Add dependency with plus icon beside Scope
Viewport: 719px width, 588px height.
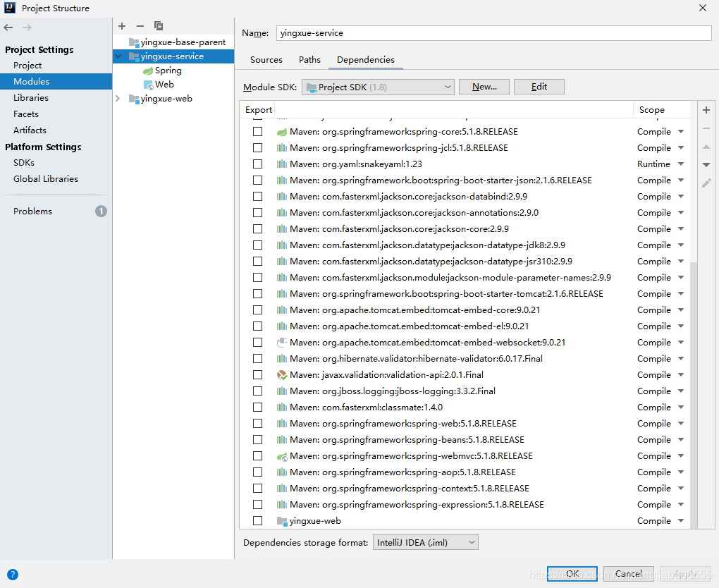pos(706,109)
